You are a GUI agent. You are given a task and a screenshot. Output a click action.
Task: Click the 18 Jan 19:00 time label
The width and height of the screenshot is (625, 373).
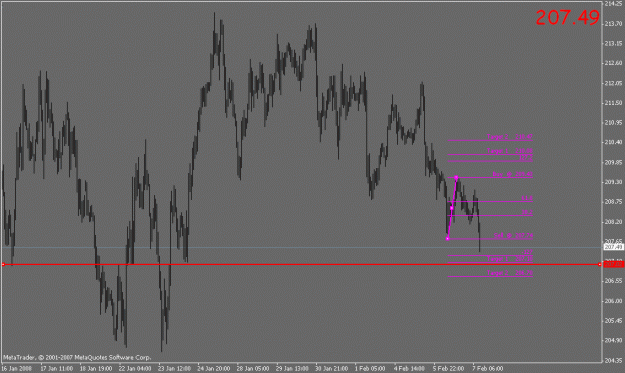(96, 369)
